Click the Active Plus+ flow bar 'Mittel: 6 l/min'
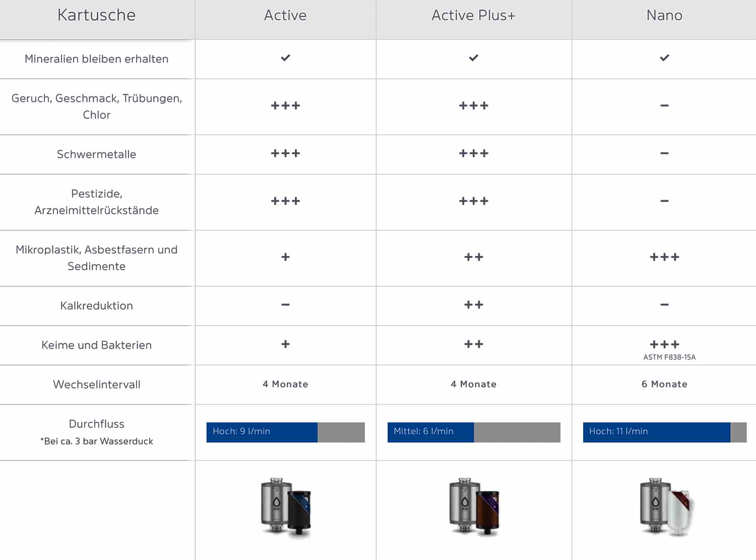The image size is (756, 560). 430,432
